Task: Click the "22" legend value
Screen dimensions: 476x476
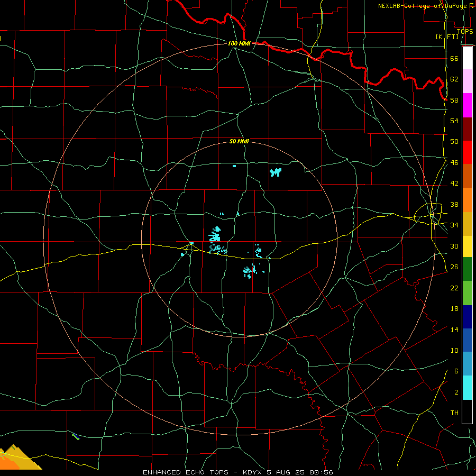Action: coord(454,288)
